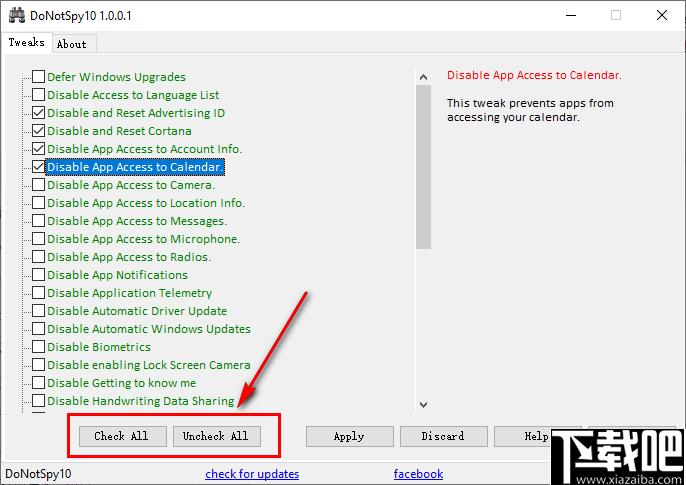
Task: Check the Disable App Notifications box
Action: pyautogui.click(x=38, y=274)
